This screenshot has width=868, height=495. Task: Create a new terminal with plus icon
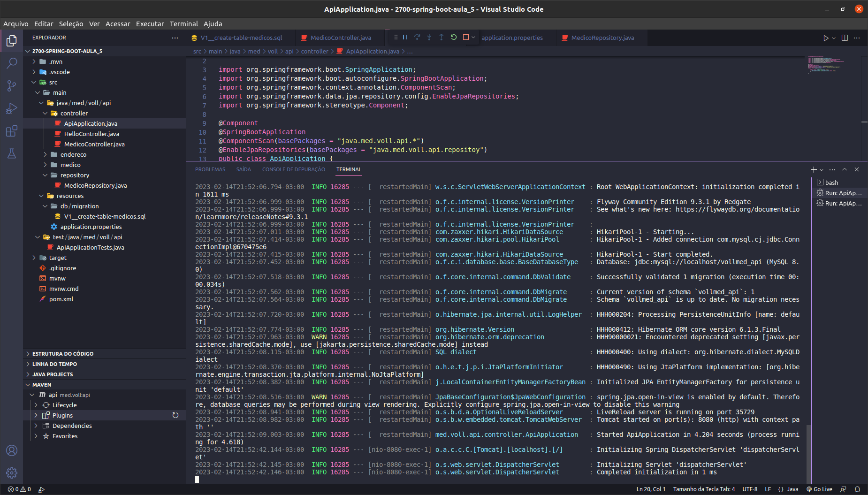(814, 169)
